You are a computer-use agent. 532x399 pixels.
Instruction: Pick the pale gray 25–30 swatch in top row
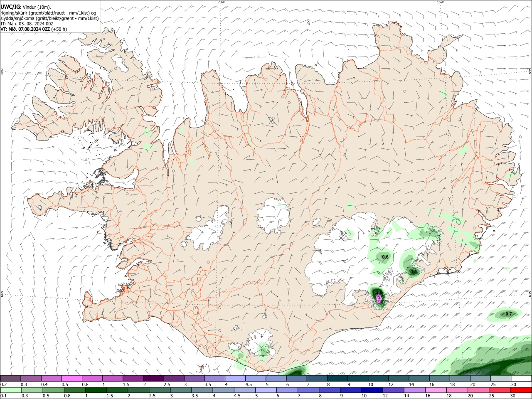pyautogui.click(x=501, y=378)
